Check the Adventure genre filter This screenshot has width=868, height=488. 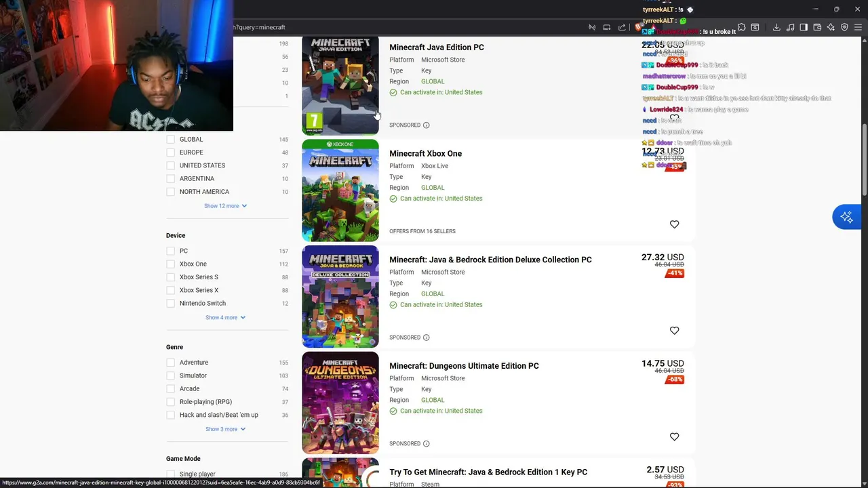(171, 363)
